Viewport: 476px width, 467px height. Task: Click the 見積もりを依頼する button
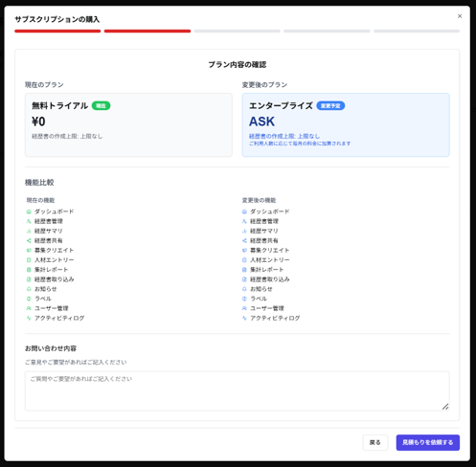[428, 442]
